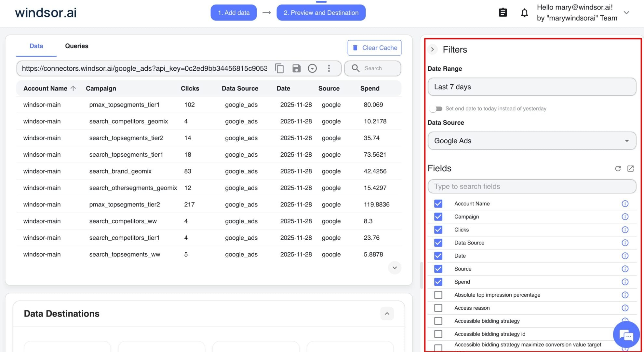The width and height of the screenshot is (644, 352).
Task: Open fields in new window icon
Action: 630,168
